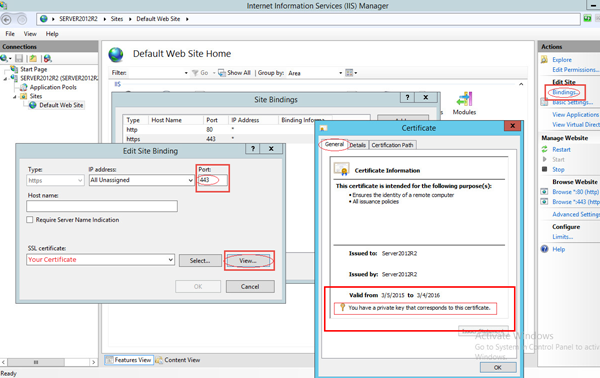Click the View Applications link
600x378 pixels.
576,114
